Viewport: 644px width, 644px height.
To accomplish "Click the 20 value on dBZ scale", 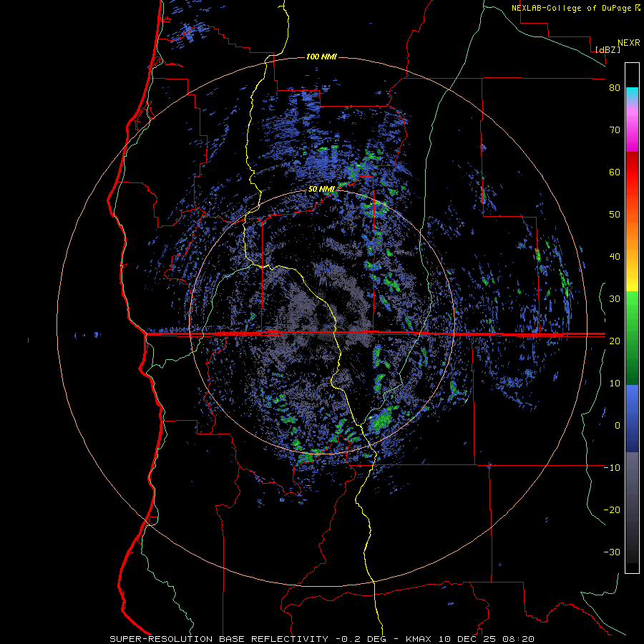I will [x=615, y=341].
